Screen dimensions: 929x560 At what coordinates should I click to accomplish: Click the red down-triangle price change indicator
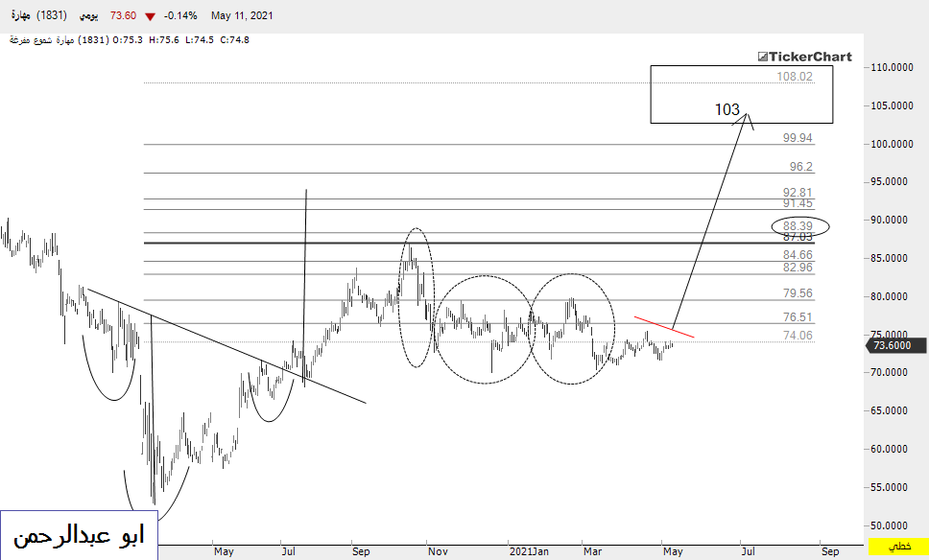(151, 14)
